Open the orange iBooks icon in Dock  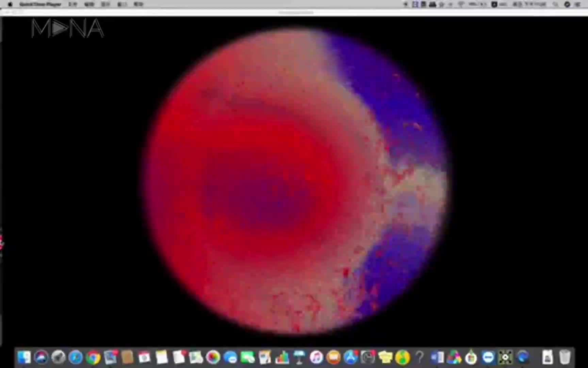(333, 357)
